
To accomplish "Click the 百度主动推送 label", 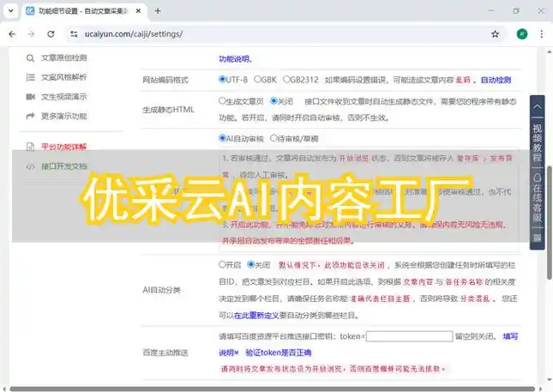I will (165, 353).
